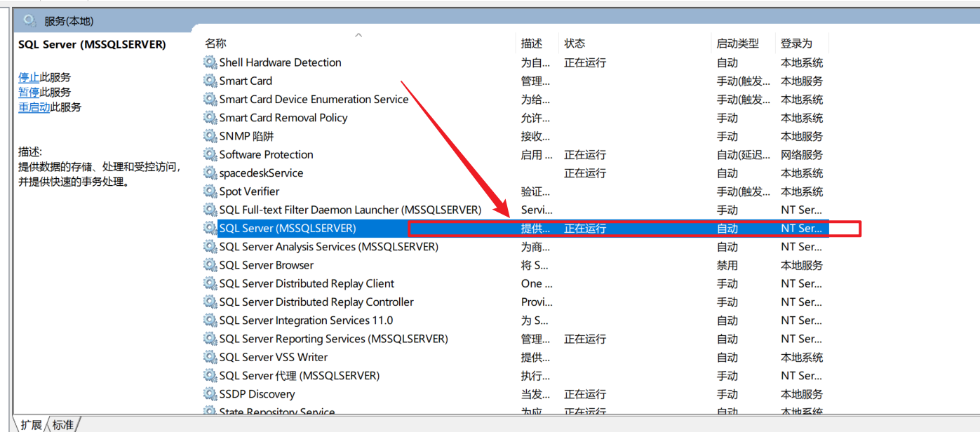The height and width of the screenshot is (432, 980).
Task: Select SQL Server Distributed Replay Controller name
Action: tap(316, 302)
